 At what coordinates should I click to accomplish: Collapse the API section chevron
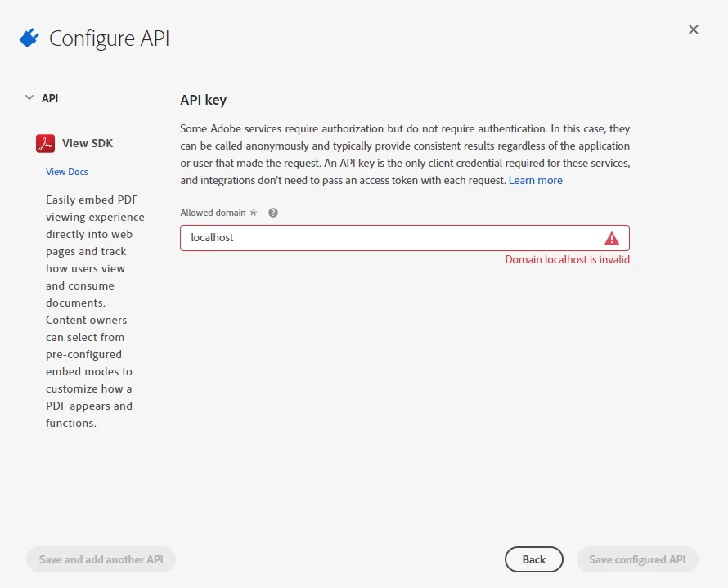point(29,97)
